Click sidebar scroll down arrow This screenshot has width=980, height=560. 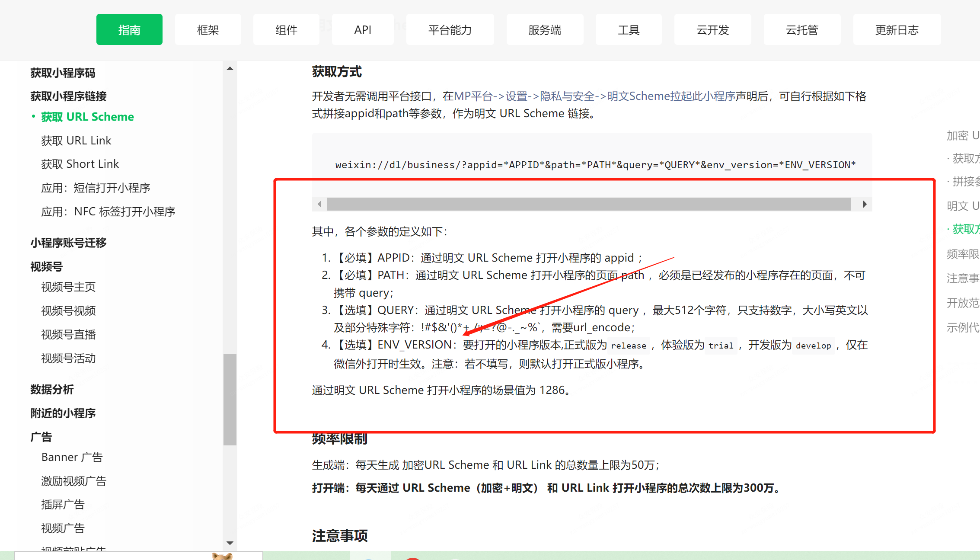[x=230, y=543]
